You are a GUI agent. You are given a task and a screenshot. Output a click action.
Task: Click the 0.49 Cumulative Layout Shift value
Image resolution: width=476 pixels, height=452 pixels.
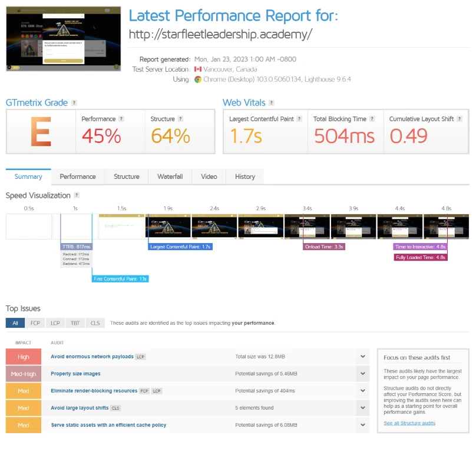click(409, 136)
